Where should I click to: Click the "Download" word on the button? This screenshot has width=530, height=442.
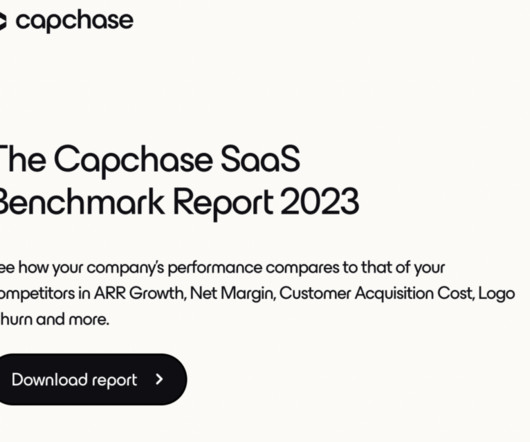[50, 379]
